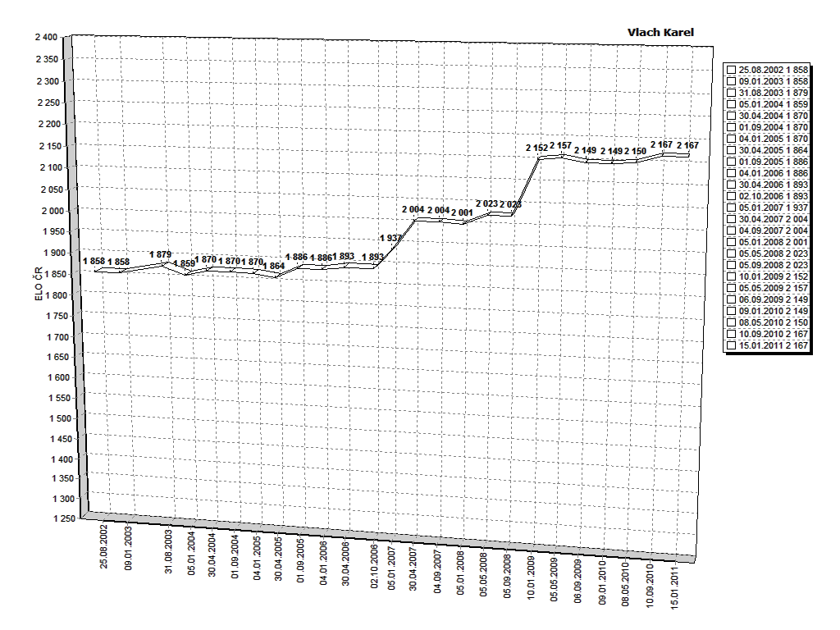This screenshot has height=630, width=840.
Task: Select the 05.05.2009 2 157 legend checkbox
Action: [731, 289]
